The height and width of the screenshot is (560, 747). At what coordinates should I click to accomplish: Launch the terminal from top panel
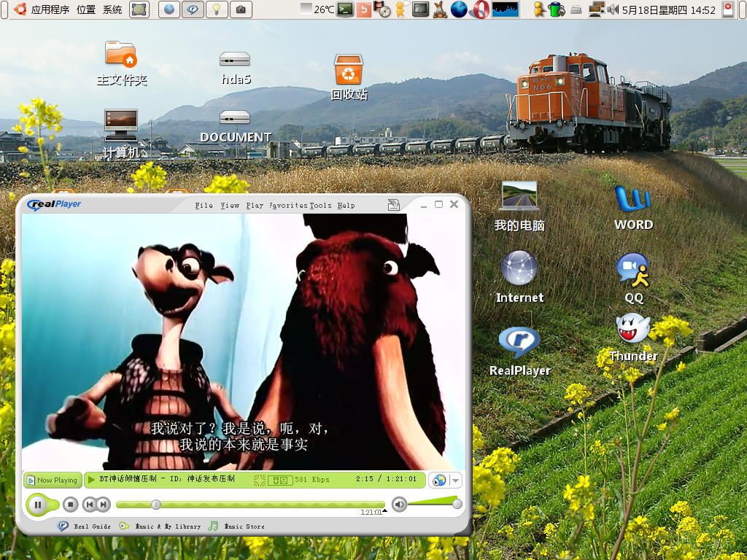[x=345, y=9]
